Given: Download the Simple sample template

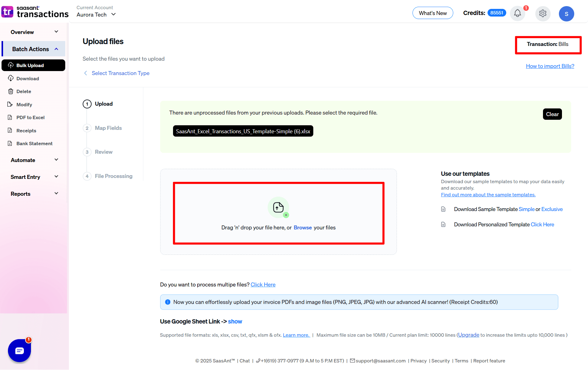Looking at the screenshot, I should pos(526,209).
